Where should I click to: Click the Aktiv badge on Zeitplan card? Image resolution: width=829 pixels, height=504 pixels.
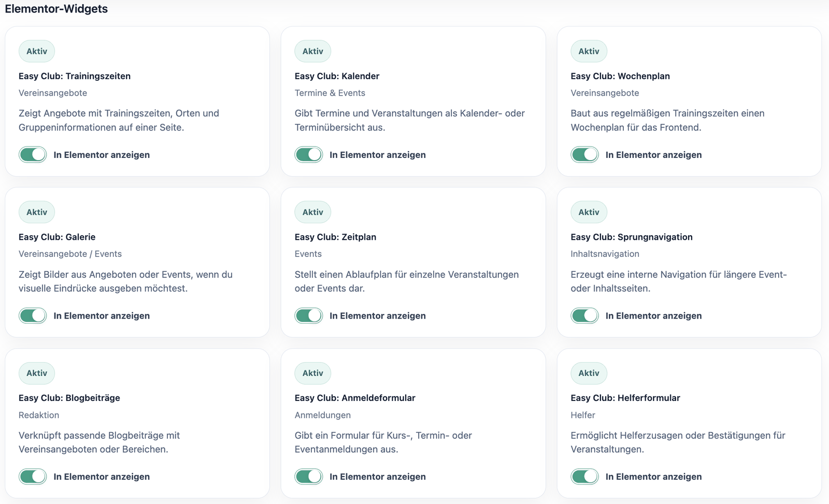(x=313, y=212)
